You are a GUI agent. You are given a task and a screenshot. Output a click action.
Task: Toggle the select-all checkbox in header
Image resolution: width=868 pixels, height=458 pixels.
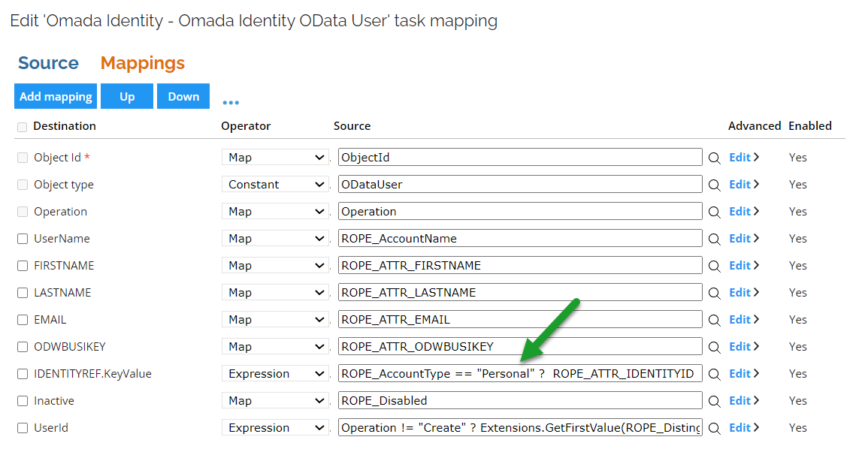[x=22, y=127]
